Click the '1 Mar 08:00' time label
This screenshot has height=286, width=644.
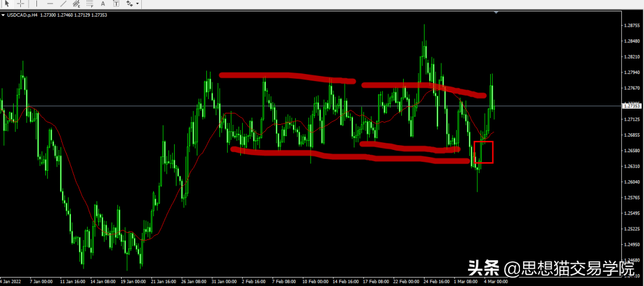467,282
